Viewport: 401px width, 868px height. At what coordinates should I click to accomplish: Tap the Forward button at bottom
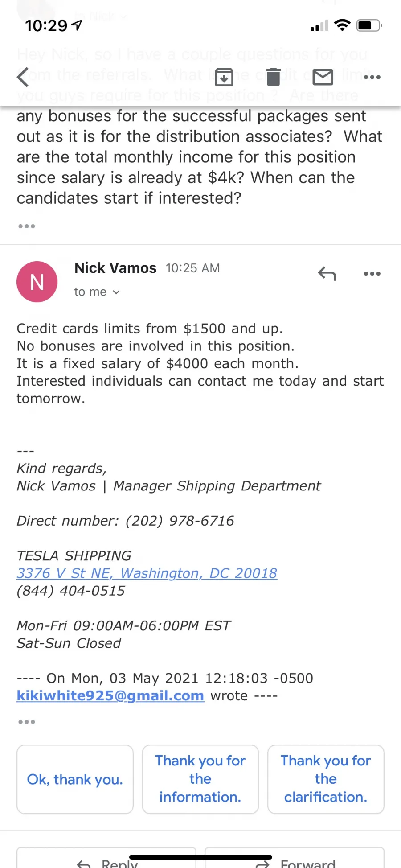coord(295,860)
